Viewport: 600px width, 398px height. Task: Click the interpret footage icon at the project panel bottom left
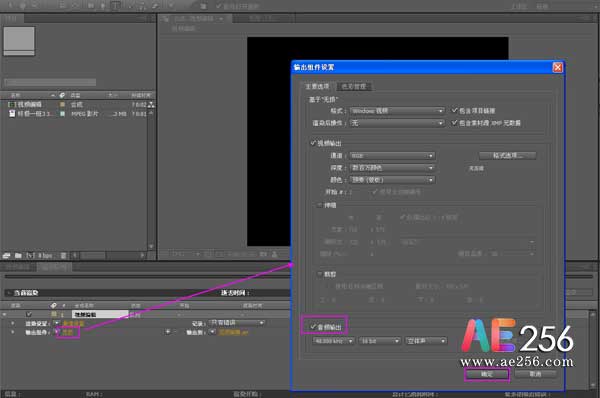pos(7,255)
